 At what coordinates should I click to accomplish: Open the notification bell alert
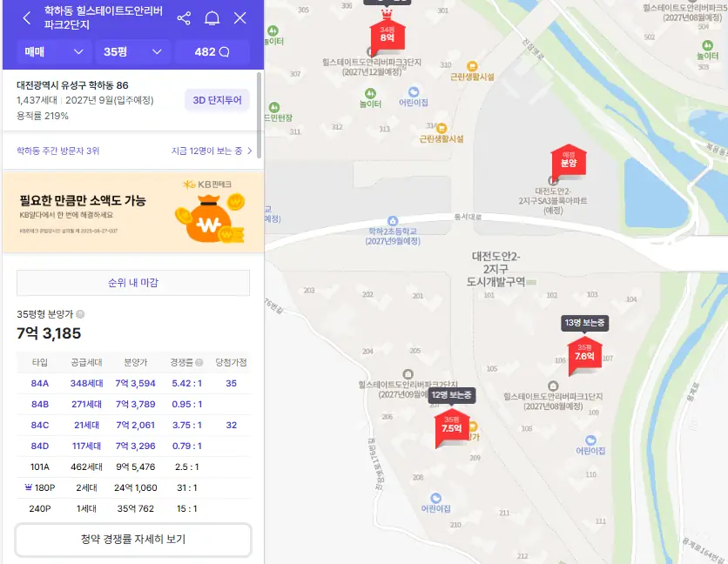tap(212, 18)
